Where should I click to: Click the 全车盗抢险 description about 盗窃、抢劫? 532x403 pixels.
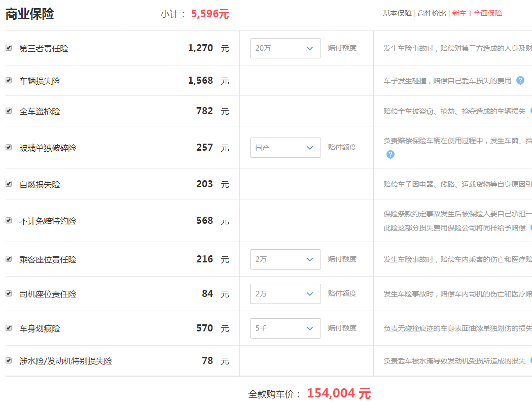(454, 111)
